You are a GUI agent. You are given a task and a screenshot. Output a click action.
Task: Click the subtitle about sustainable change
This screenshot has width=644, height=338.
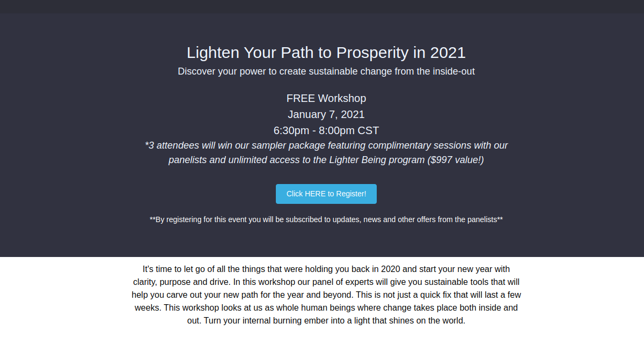(x=326, y=71)
